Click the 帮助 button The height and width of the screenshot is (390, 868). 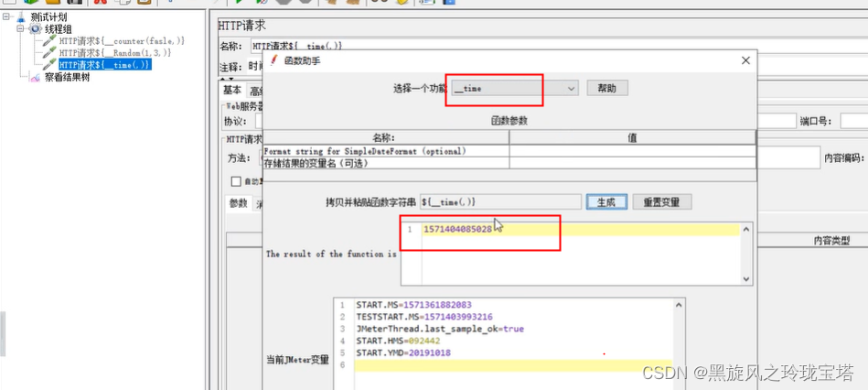tap(607, 88)
